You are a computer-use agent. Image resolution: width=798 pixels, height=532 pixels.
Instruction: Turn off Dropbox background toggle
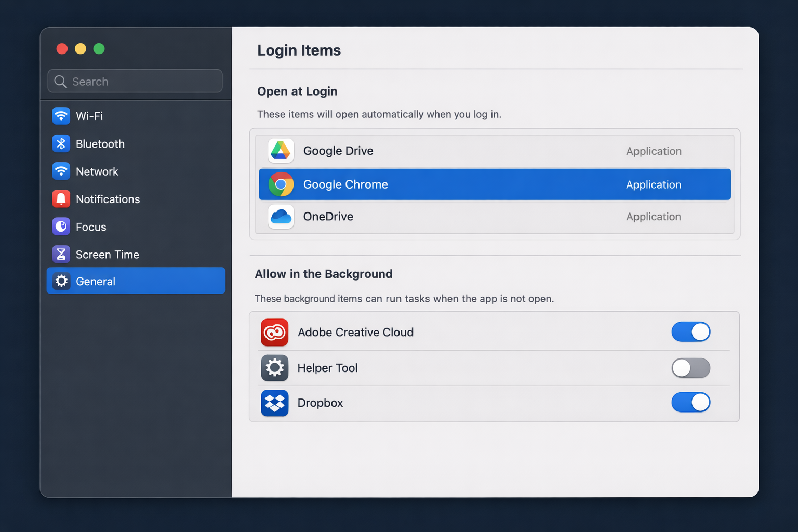coord(690,402)
